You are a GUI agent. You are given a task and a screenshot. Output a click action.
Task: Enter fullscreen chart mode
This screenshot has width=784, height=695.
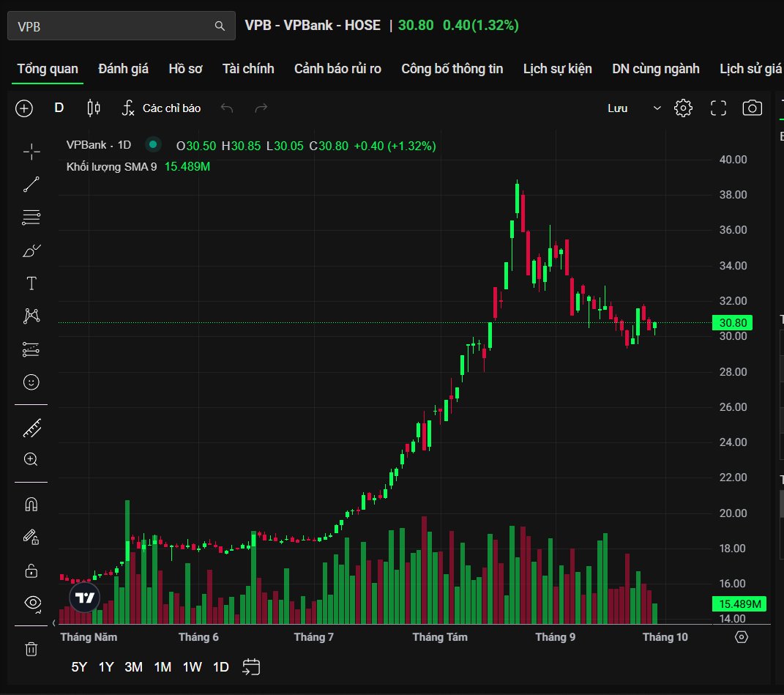click(x=719, y=108)
